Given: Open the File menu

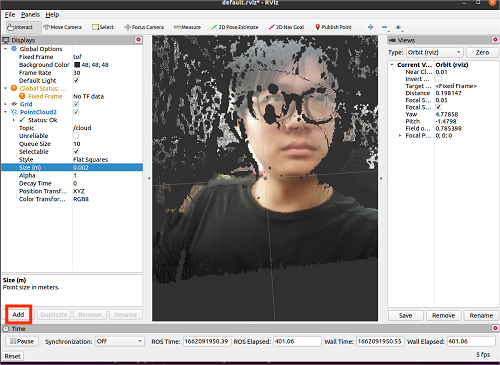Looking at the screenshot, I should [10, 15].
